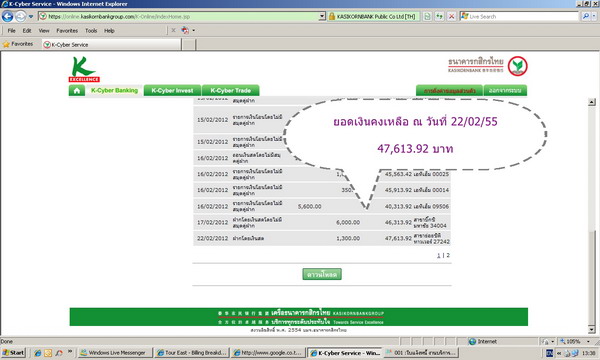This screenshot has height=360, width=600.
Task: Expand hidden system tray icons
Action: [x=559, y=353]
